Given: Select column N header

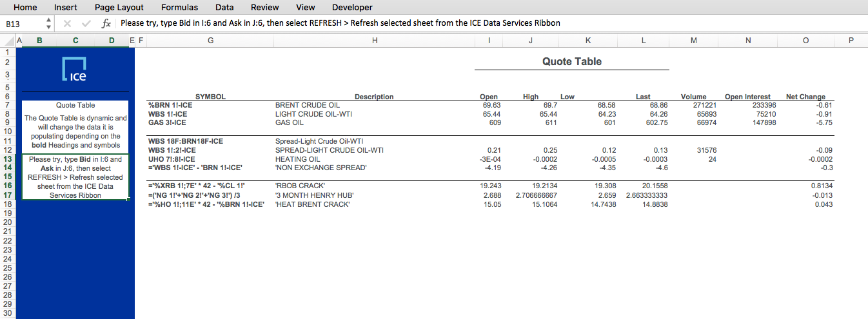Looking at the screenshot, I should coord(748,41).
